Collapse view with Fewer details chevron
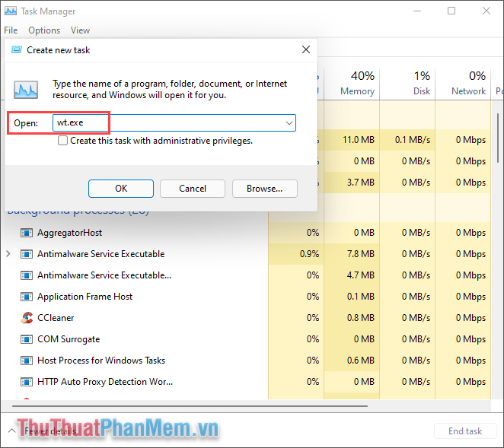Screen dimensions: 504x448 11,431
